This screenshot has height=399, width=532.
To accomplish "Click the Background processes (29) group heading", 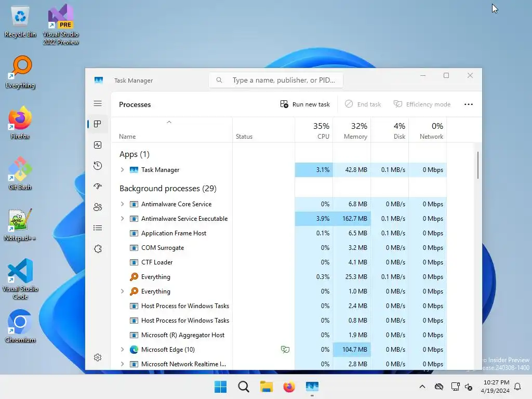I will (168, 188).
